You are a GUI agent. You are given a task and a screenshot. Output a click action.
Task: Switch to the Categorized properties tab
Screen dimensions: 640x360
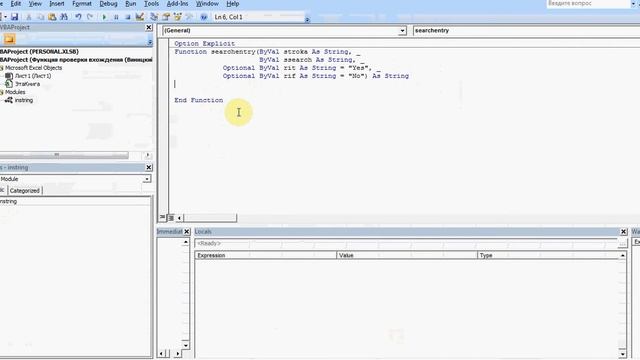click(x=24, y=191)
